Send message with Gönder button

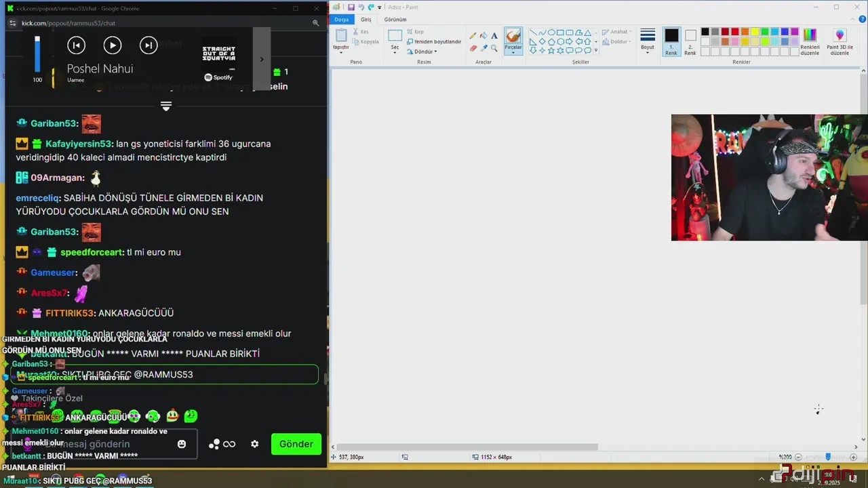click(296, 444)
